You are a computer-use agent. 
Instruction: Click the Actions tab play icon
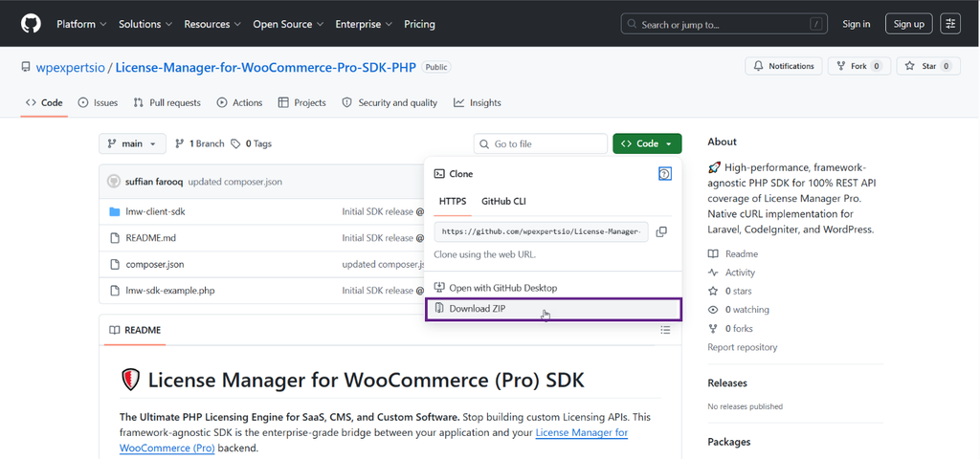click(x=222, y=103)
